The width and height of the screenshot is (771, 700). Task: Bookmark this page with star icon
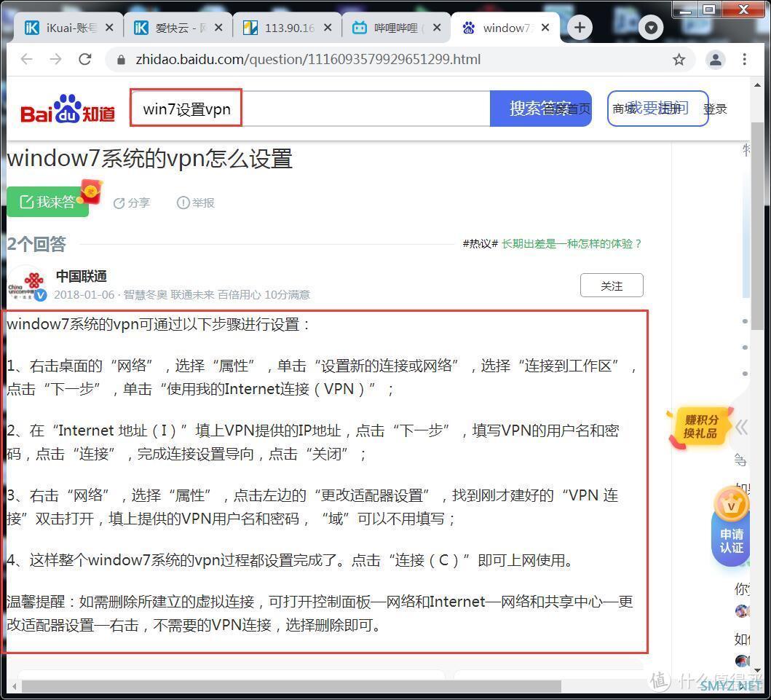pos(679,60)
